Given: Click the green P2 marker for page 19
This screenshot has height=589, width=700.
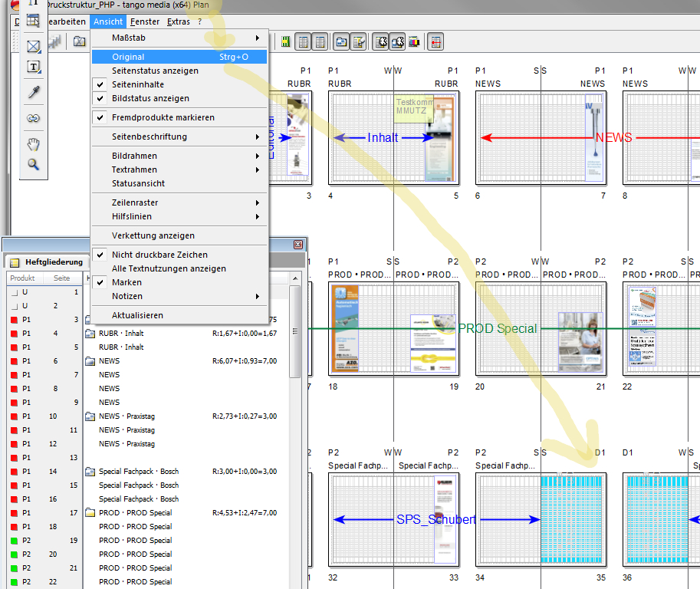Looking at the screenshot, I should (13, 540).
